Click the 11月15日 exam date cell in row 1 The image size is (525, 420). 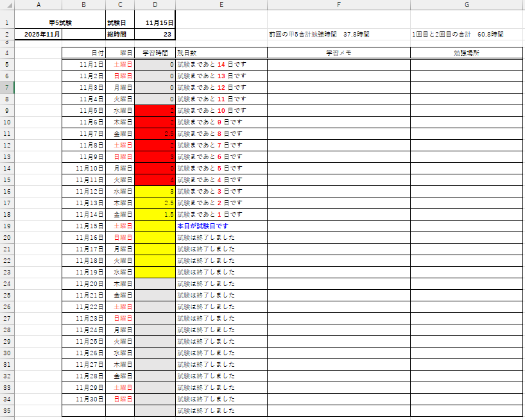(x=155, y=22)
